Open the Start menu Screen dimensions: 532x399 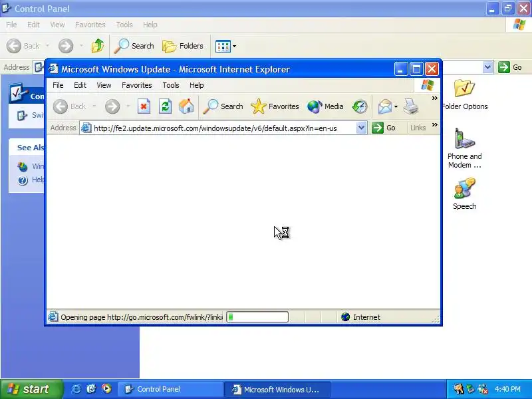[x=31, y=389]
